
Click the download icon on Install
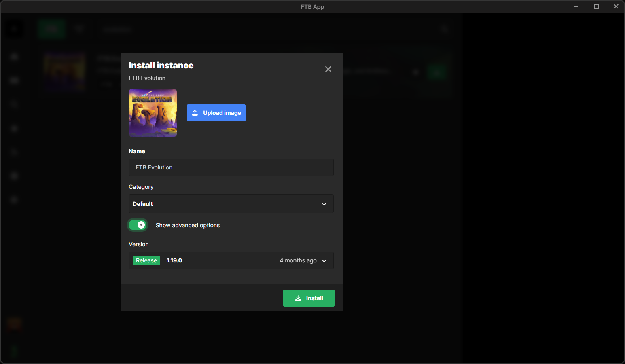298,298
